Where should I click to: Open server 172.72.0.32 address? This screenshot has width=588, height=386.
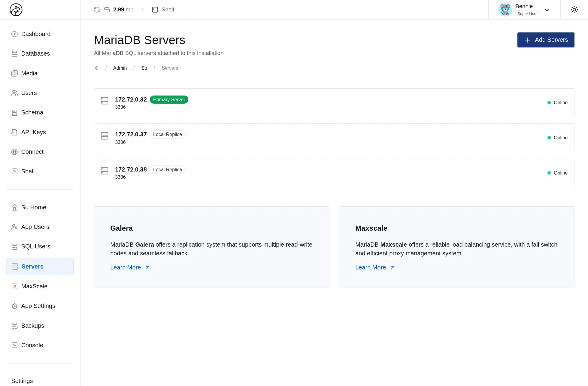pyautogui.click(x=131, y=99)
